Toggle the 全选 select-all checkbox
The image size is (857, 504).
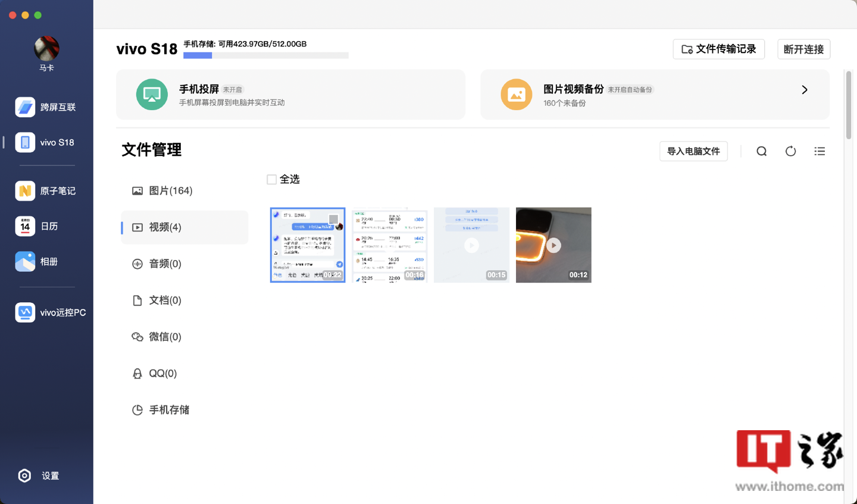click(271, 180)
